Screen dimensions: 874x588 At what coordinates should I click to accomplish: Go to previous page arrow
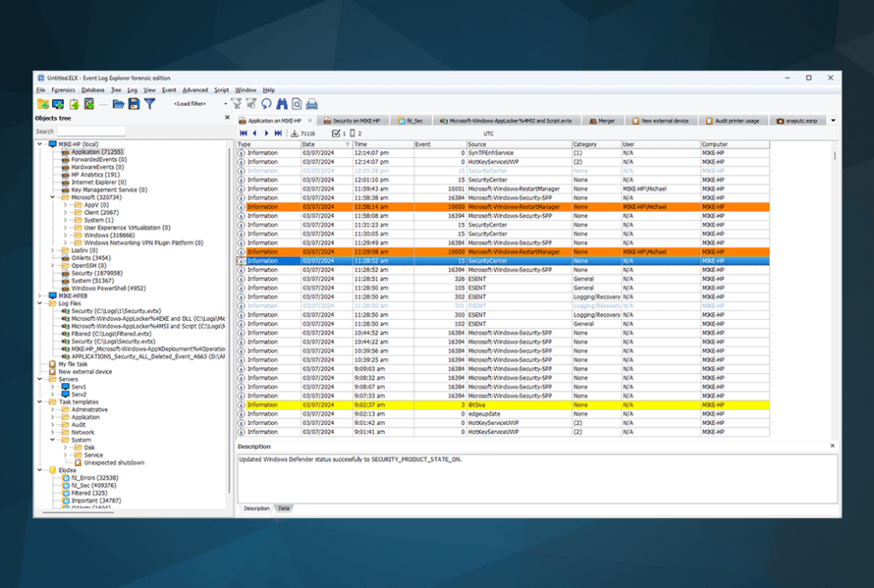(x=254, y=133)
